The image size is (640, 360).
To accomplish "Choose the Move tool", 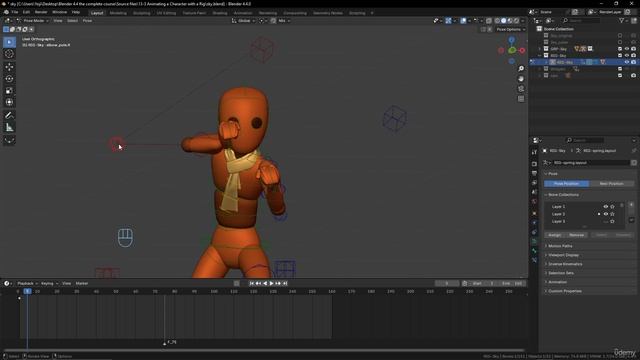I will 9,67.
